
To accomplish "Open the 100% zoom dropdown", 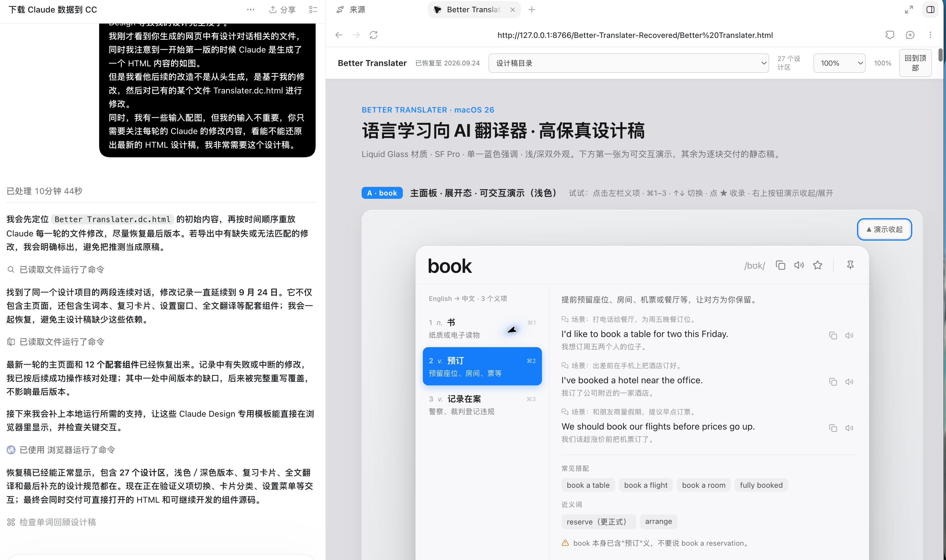I will 839,63.
